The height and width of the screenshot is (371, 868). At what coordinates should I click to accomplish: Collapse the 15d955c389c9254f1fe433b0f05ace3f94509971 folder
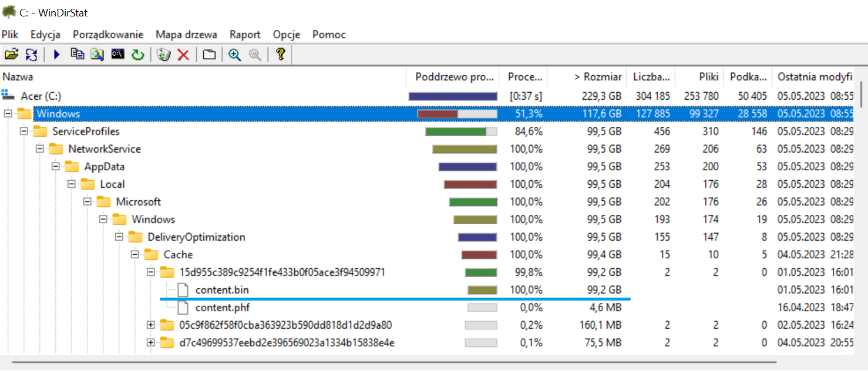(x=151, y=272)
